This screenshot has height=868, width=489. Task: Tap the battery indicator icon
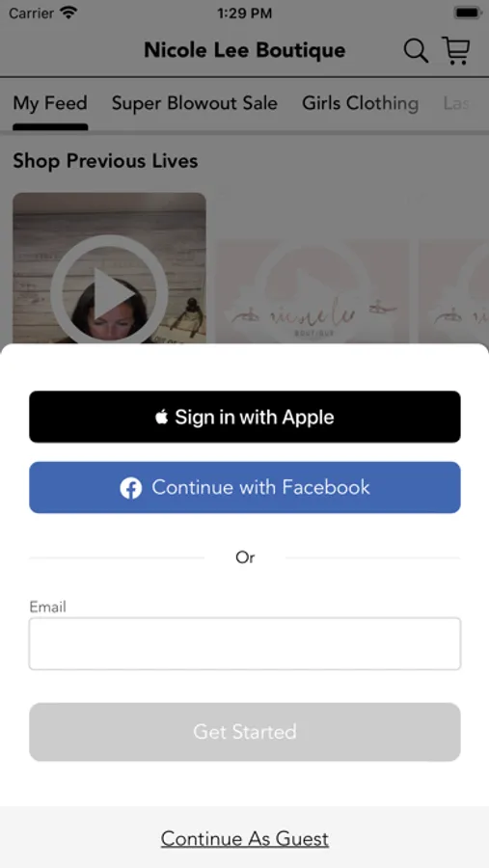(467, 13)
